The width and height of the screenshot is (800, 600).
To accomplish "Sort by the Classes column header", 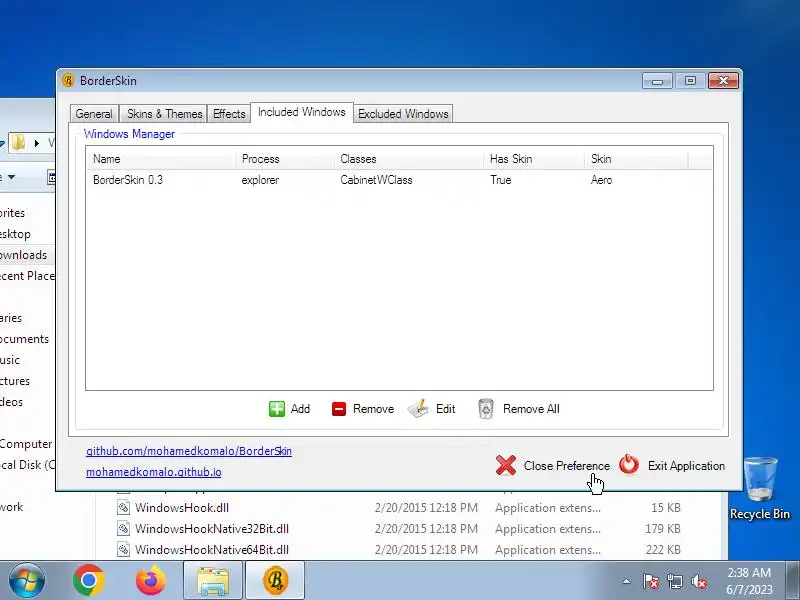I will pos(409,159).
